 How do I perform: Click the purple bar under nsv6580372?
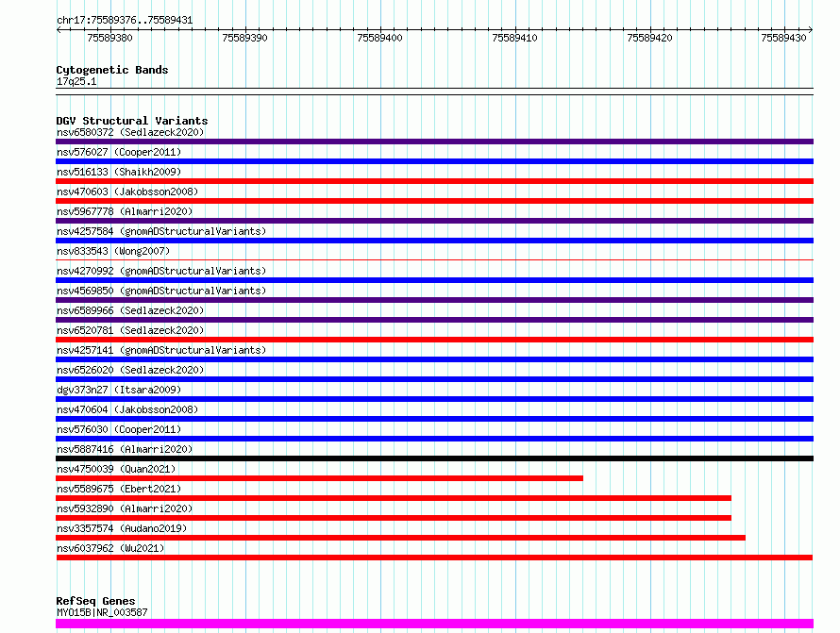[x=434, y=142]
